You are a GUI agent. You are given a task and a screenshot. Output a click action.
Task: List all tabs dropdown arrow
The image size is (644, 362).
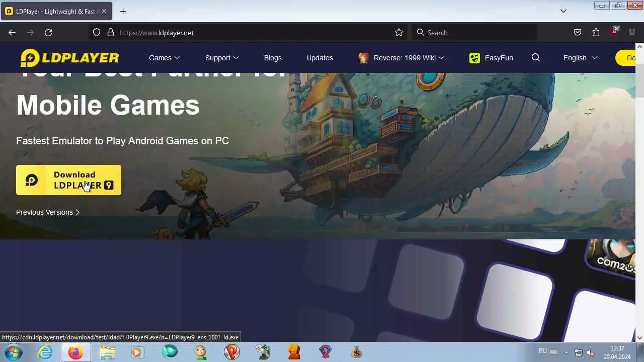point(563,11)
